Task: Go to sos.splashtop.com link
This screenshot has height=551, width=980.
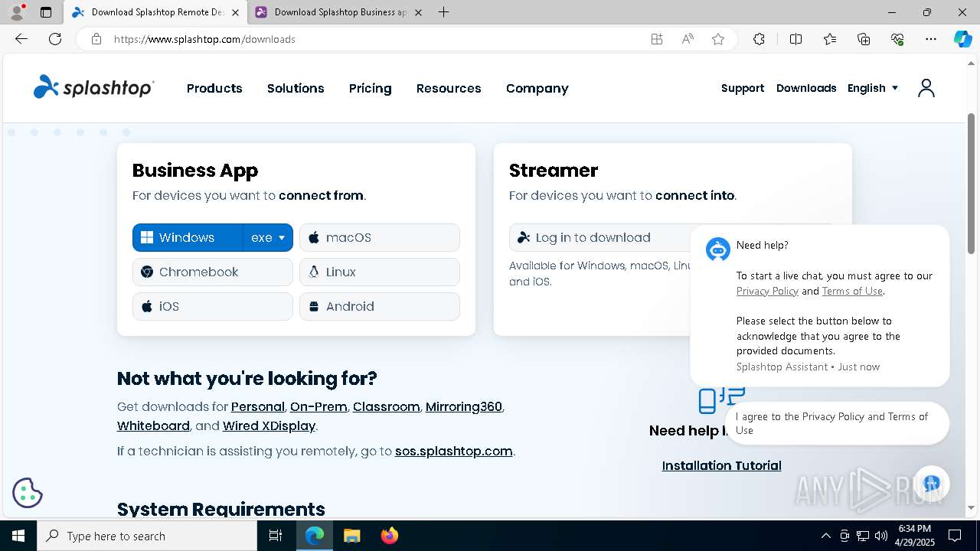Action: pos(453,451)
